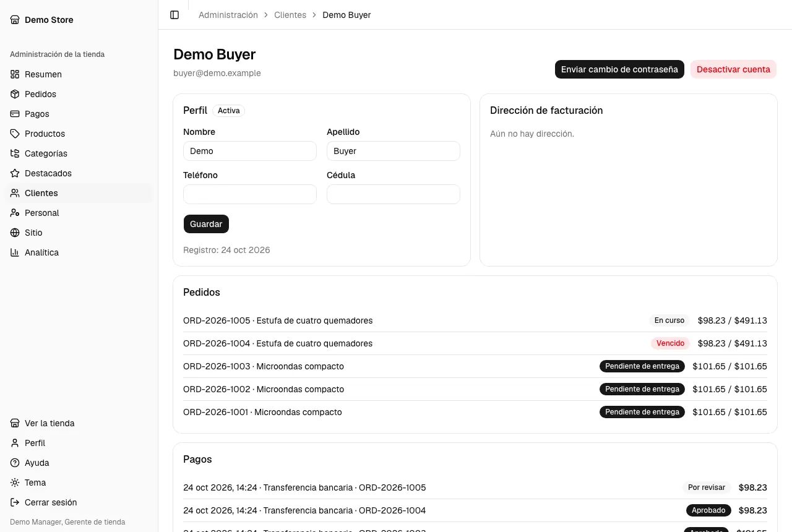This screenshot has height=532, width=792.
Task: Open payment row for ORD-2026-1004
Action: 475,510
